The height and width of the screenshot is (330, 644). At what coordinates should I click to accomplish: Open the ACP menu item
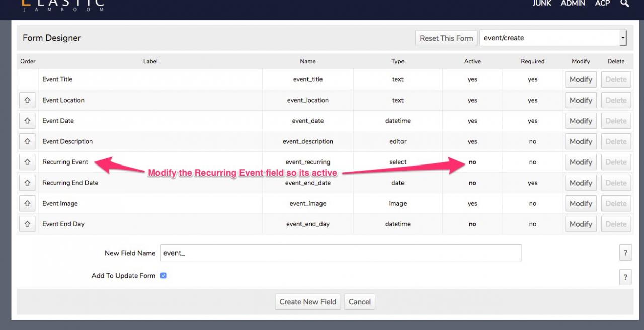click(602, 4)
